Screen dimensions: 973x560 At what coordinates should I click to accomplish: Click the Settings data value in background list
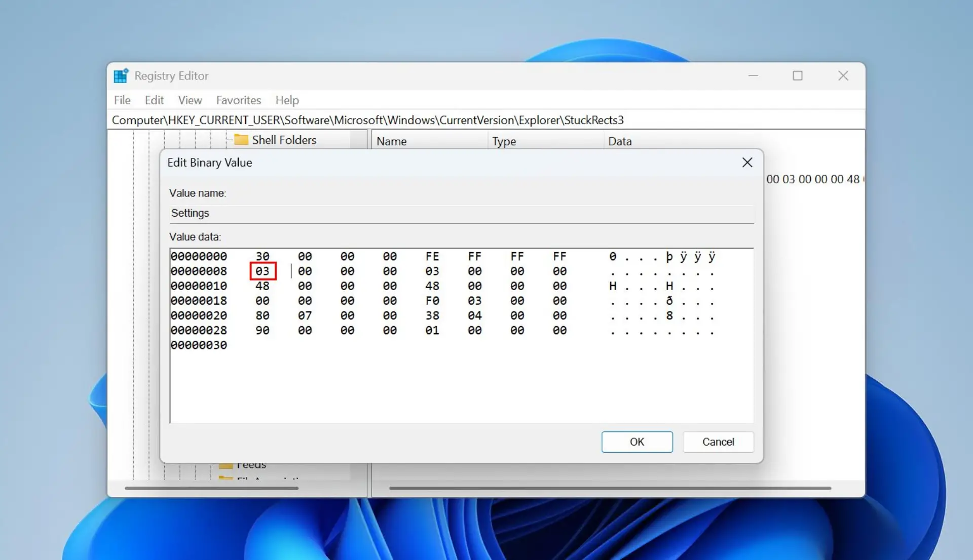(814, 179)
